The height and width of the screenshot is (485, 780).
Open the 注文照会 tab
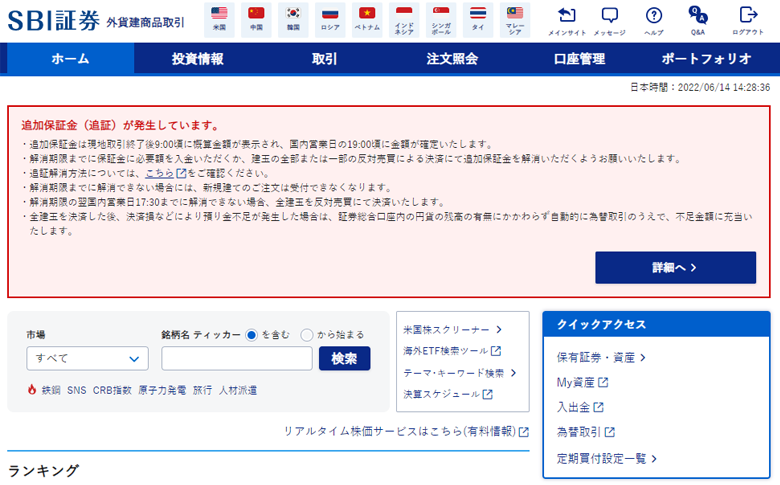point(452,59)
